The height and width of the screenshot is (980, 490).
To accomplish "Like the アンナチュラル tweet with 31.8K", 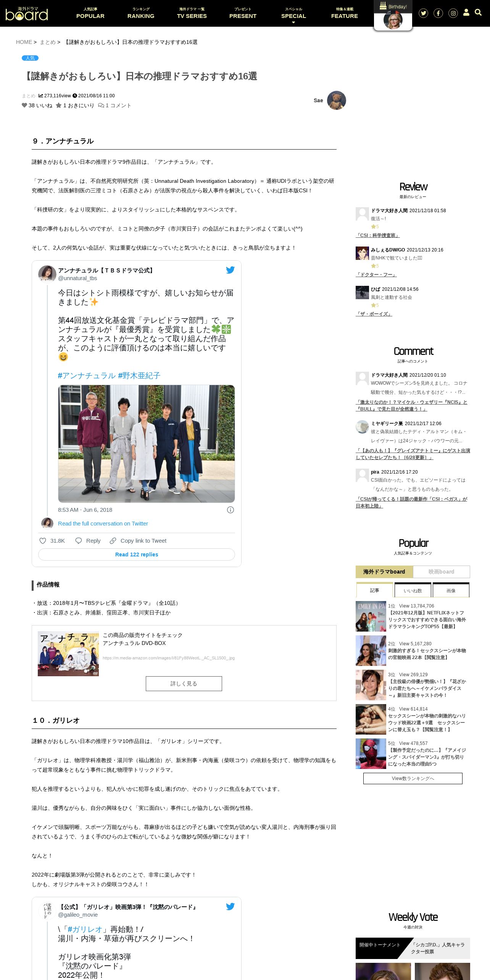I will (x=52, y=541).
